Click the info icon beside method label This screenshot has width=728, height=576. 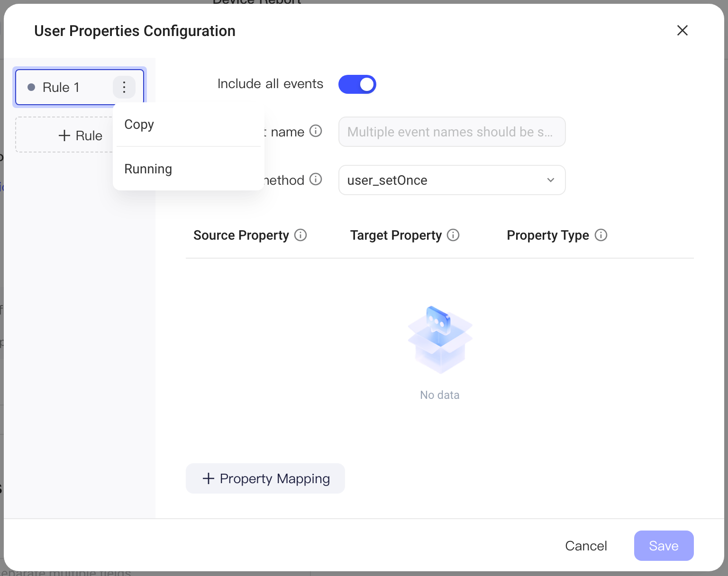pos(316,179)
